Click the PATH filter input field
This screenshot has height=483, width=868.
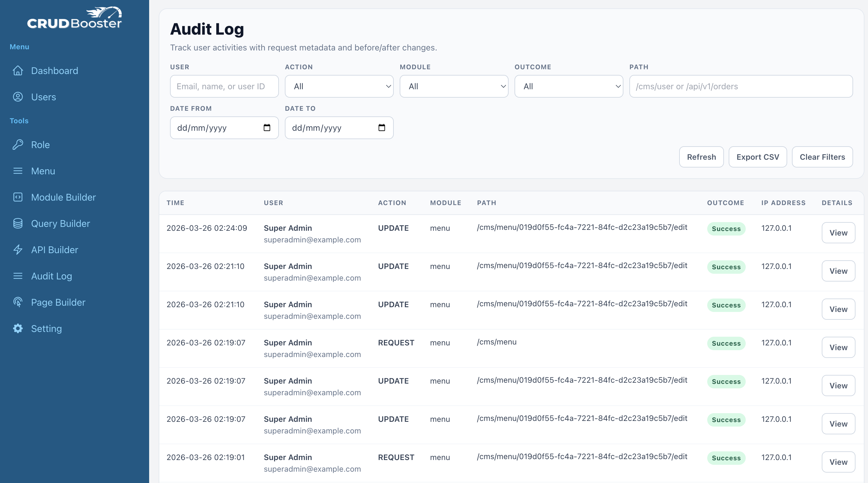[741, 86]
